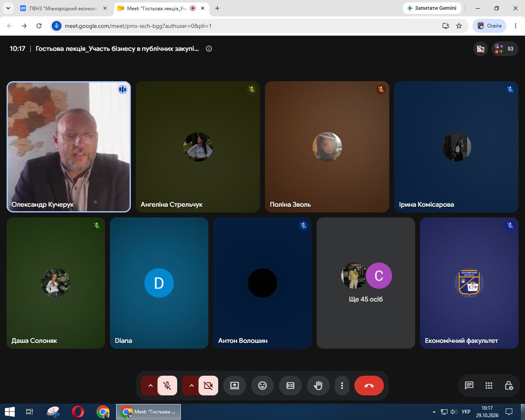
Task: Open meeting details info icon
Action: 209,49
